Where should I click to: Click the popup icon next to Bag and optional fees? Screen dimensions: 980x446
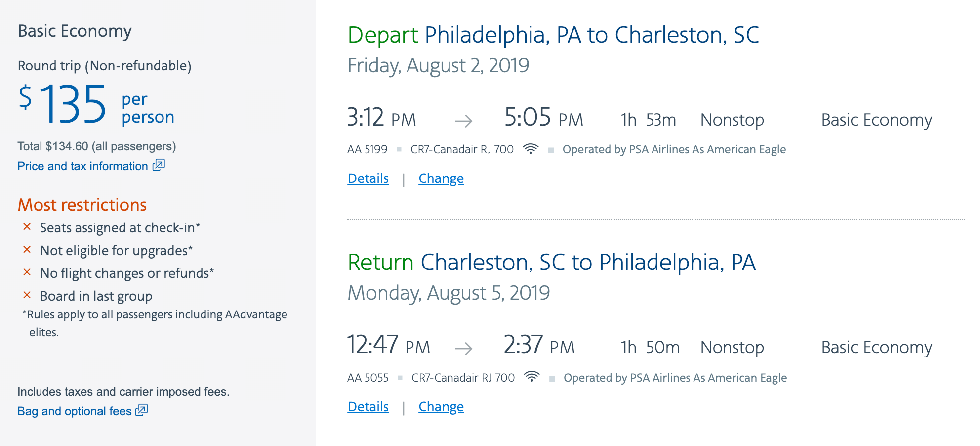click(x=142, y=410)
